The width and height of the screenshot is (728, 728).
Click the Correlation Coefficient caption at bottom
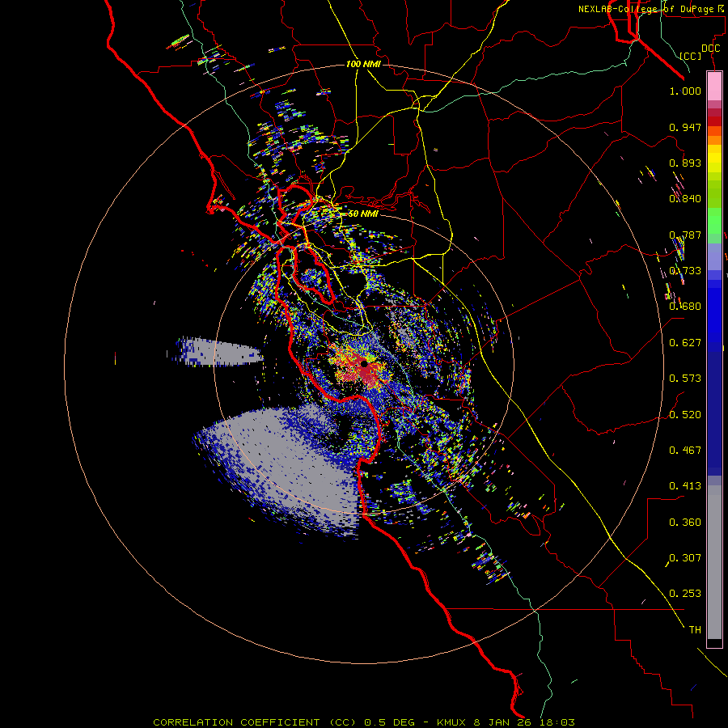click(364, 722)
